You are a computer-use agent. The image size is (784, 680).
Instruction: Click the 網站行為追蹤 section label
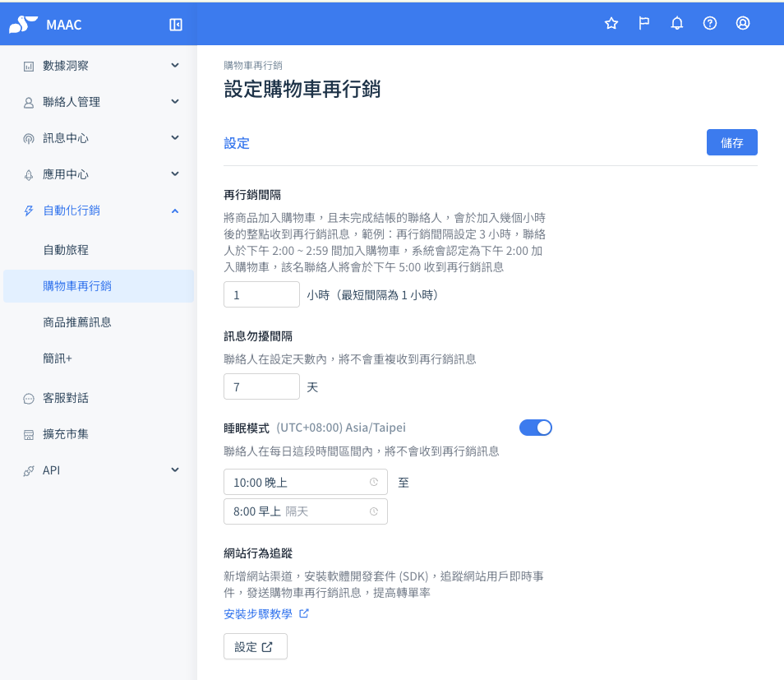click(x=258, y=553)
